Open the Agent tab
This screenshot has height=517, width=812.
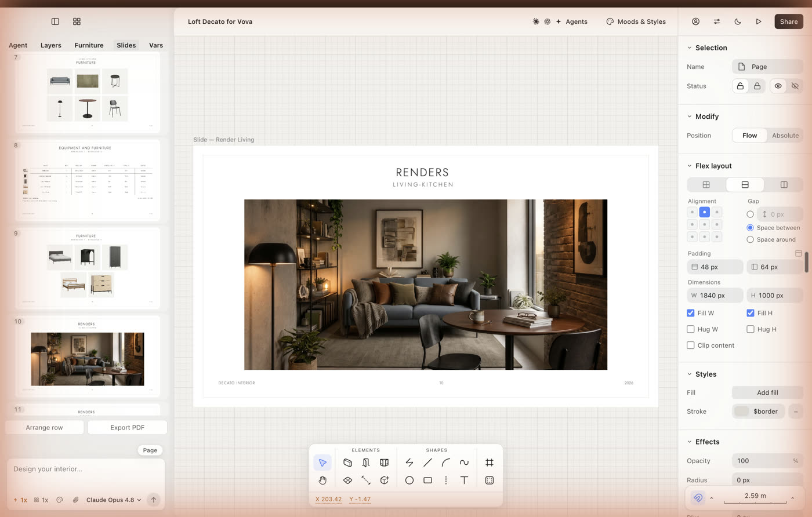pyautogui.click(x=18, y=45)
